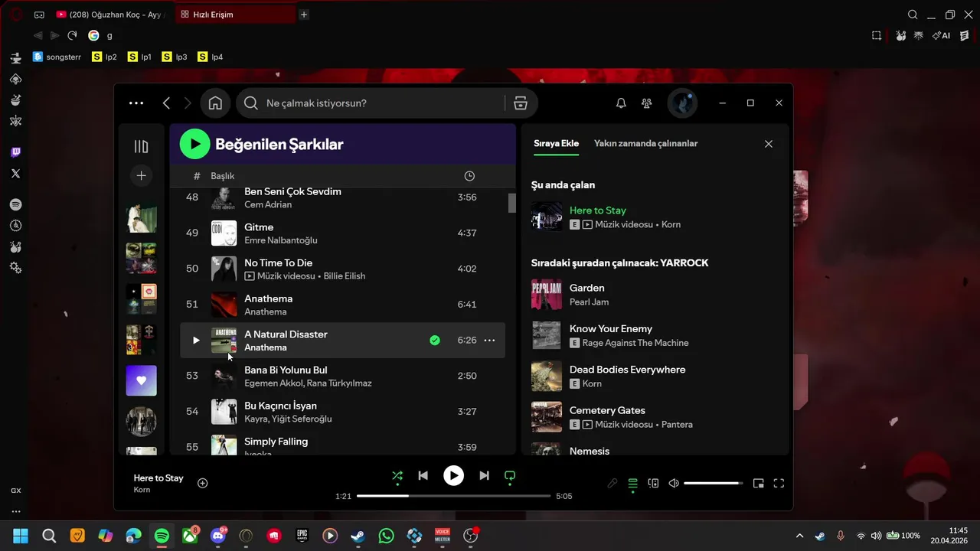Screen dimensions: 980x551
Task: Open more options for A Natural Disaster
Action: click(489, 341)
